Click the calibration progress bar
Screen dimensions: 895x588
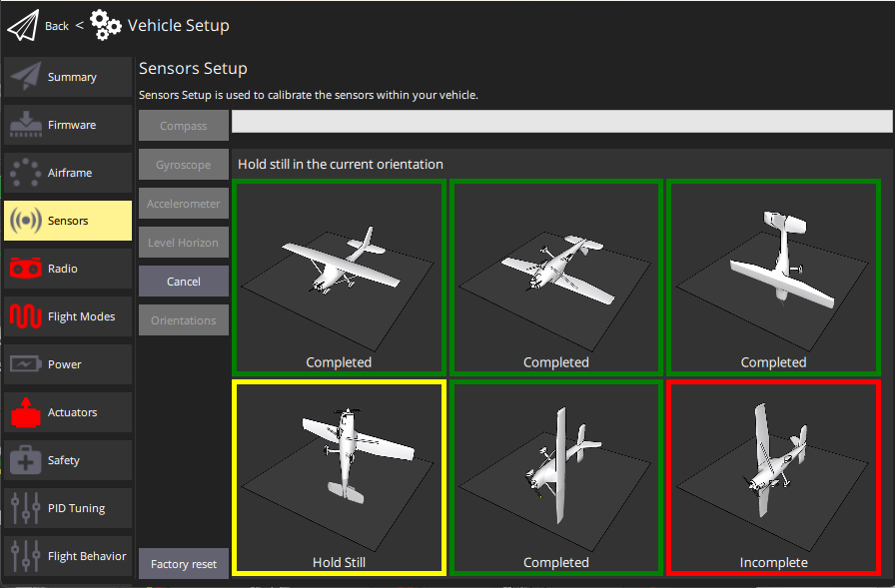point(561,122)
